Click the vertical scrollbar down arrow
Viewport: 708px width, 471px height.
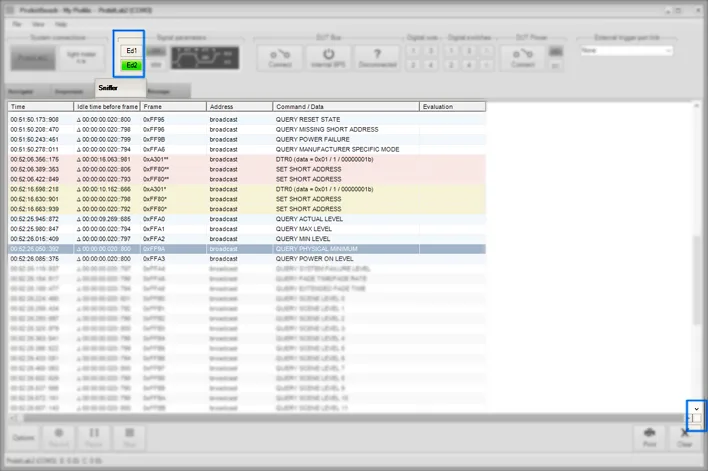pyautogui.click(x=696, y=408)
